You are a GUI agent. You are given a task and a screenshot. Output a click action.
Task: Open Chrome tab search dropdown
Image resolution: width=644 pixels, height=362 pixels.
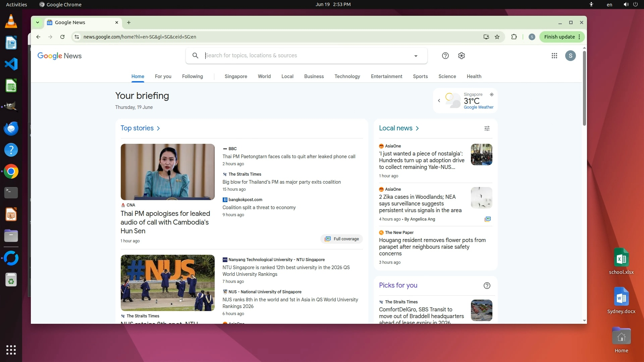38,22
